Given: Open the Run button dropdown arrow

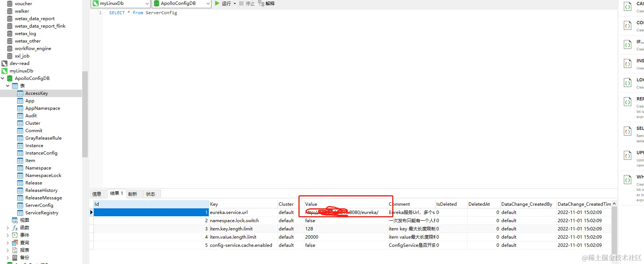Looking at the screenshot, I should tap(235, 3).
